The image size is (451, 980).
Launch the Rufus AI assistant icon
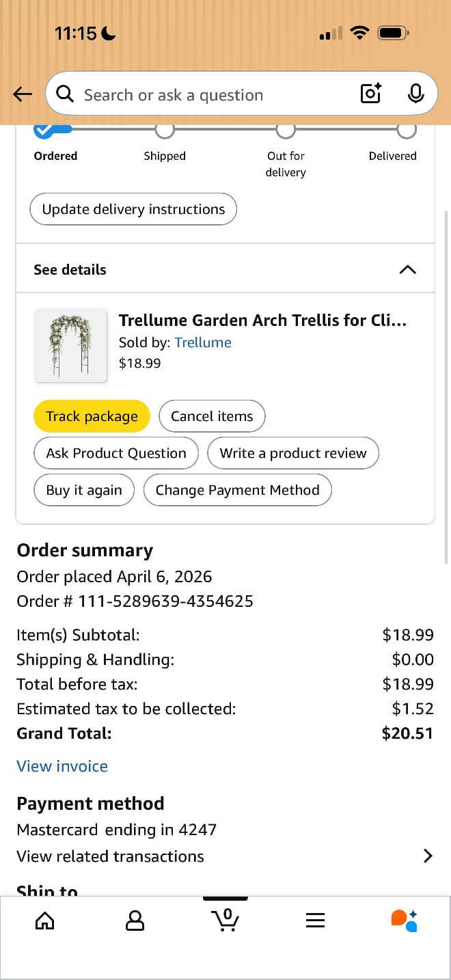tap(404, 921)
